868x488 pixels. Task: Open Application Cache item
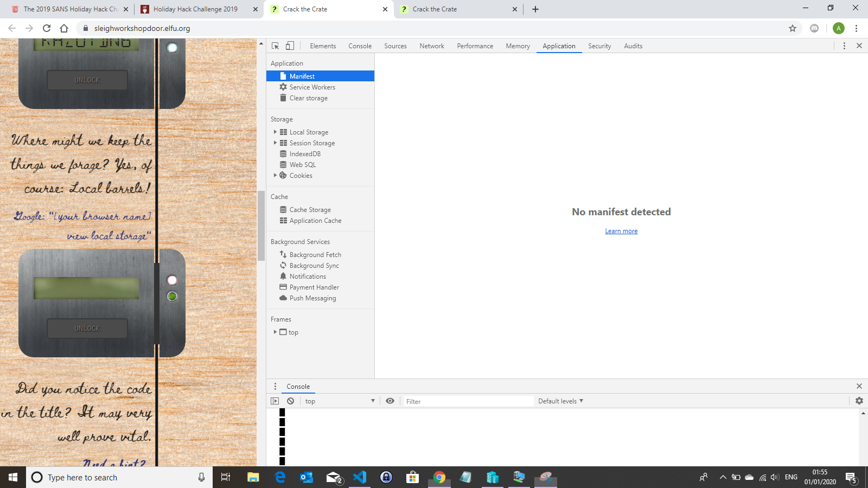315,221
